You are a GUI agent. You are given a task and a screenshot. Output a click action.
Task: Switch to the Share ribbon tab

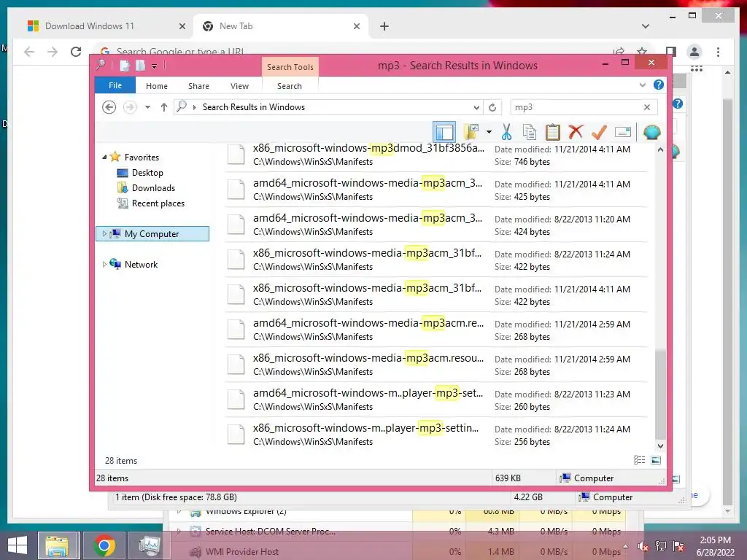[198, 86]
